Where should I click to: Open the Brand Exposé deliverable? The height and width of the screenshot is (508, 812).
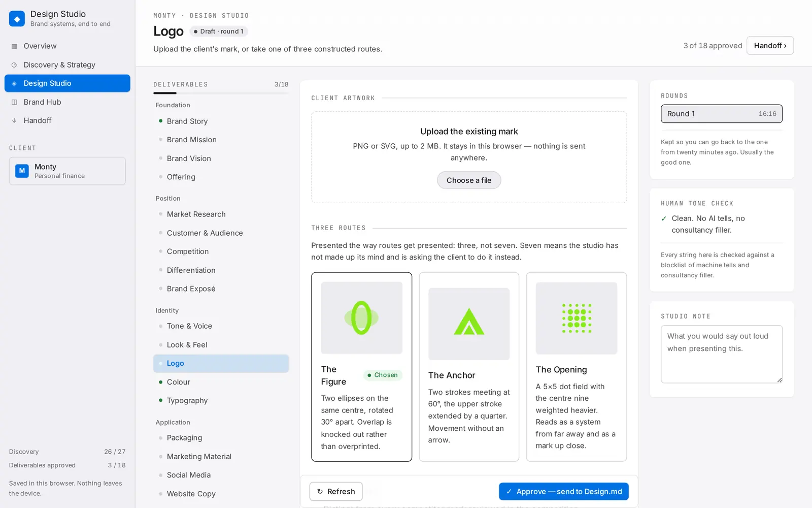click(221, 289)
